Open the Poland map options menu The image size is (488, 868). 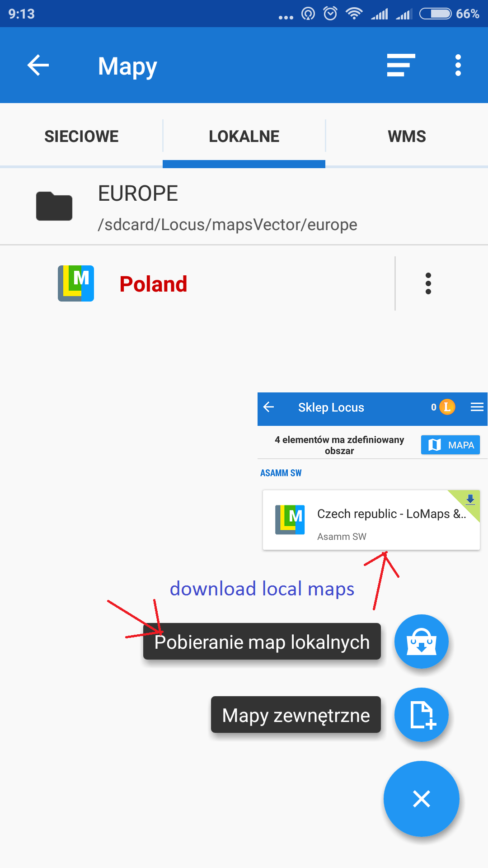point(428,283)
